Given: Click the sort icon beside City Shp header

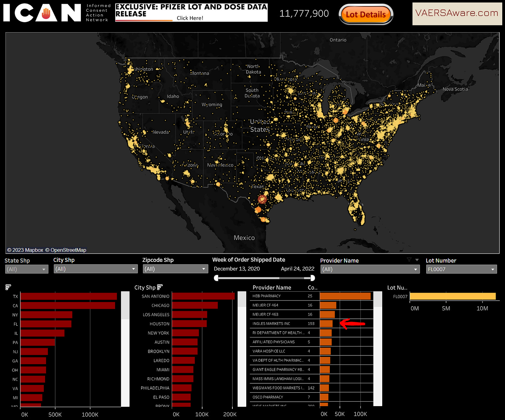Looking at the screenshot, I should point(160,287).
